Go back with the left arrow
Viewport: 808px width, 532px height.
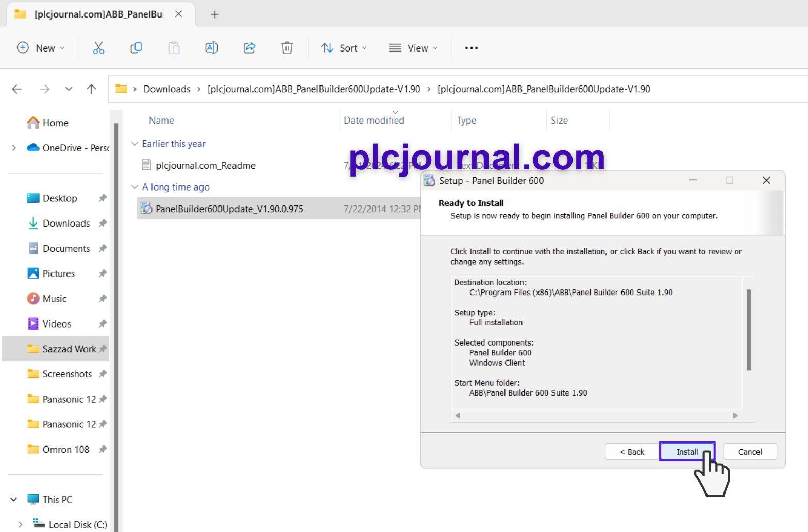coord(17,89)
